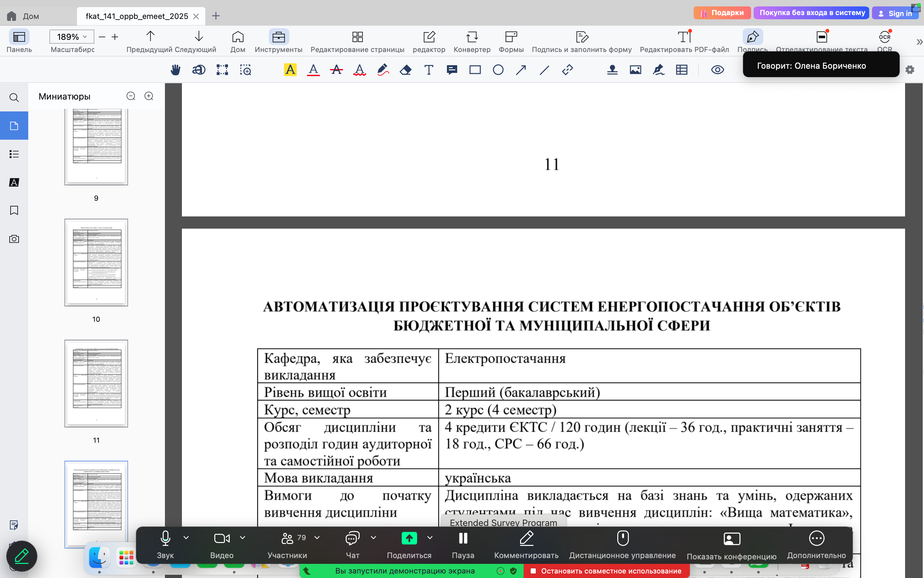Activate the marquee zoom tool

pos(245,70)
